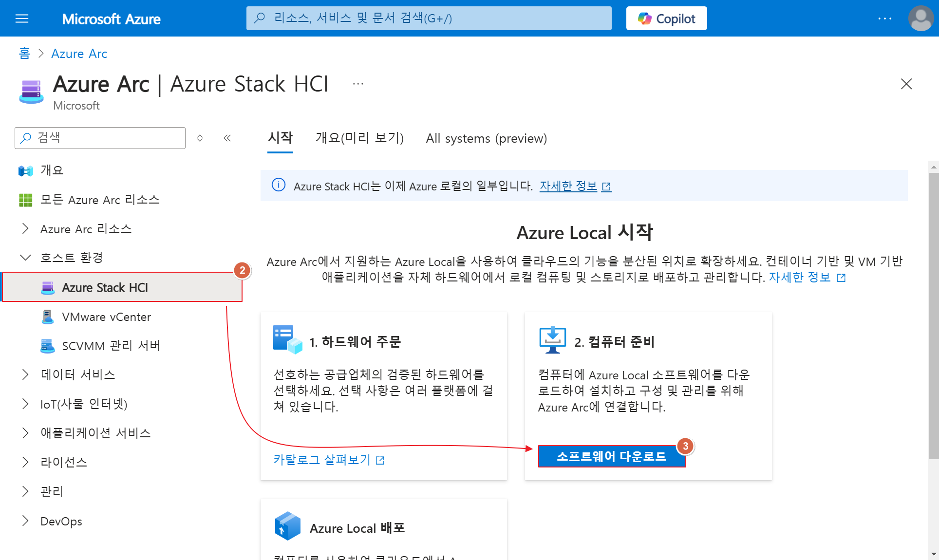Click the 모든 Azure Arc 리소스 grid icon
939x560 pixels.
[25, 200]
